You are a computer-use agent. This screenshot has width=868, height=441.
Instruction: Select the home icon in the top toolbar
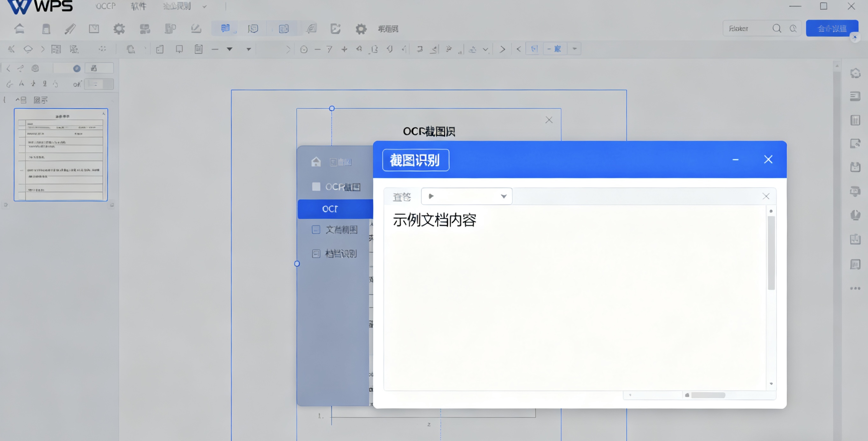click(19, 29)
